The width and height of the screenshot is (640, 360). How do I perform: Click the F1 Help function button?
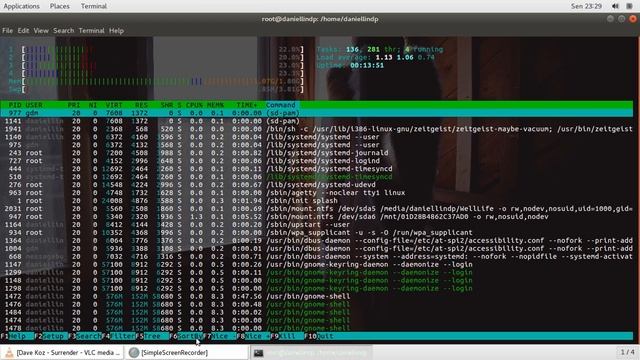click(x=17, y=336)
